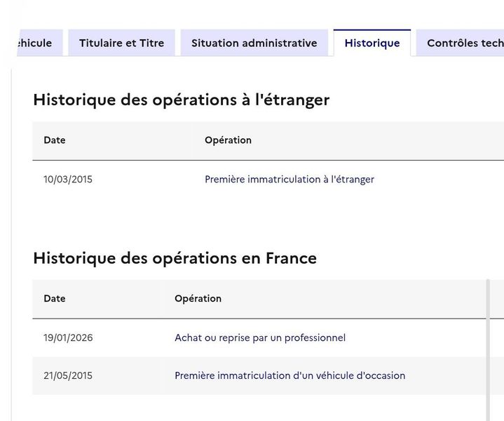Click the Opération header in the étranger table
Viewport: 504px width, 421px height.
228,140
